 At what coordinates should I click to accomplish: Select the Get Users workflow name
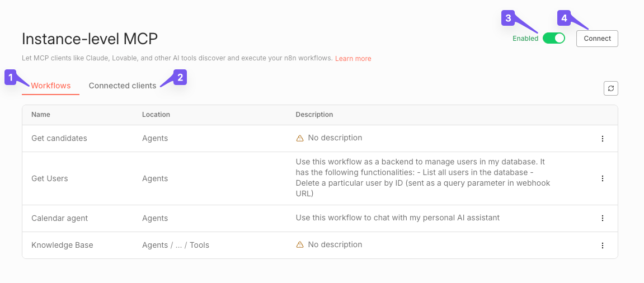(x=50, y=178)
